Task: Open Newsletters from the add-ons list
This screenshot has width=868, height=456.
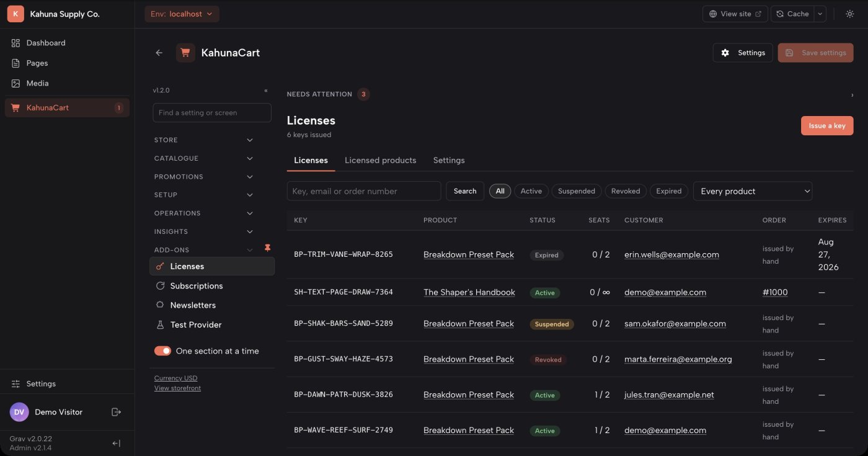Action: pyautogui.click(x=212, y=305)
